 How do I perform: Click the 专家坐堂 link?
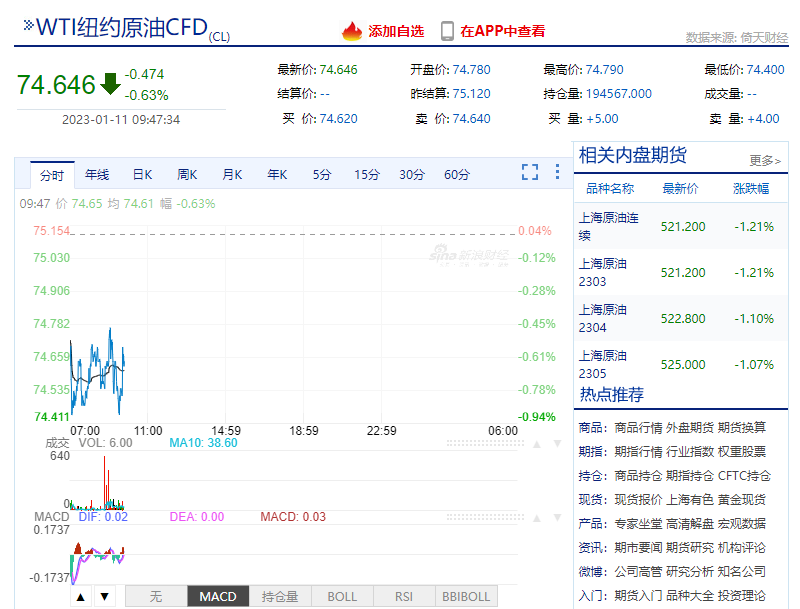tap(638, 524)
